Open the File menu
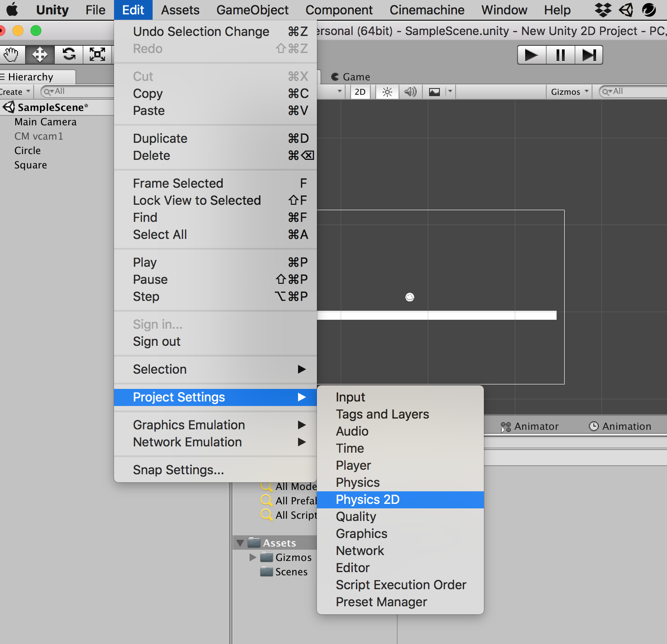The height and width of the screenshot is (644, 667). [95, 10]
